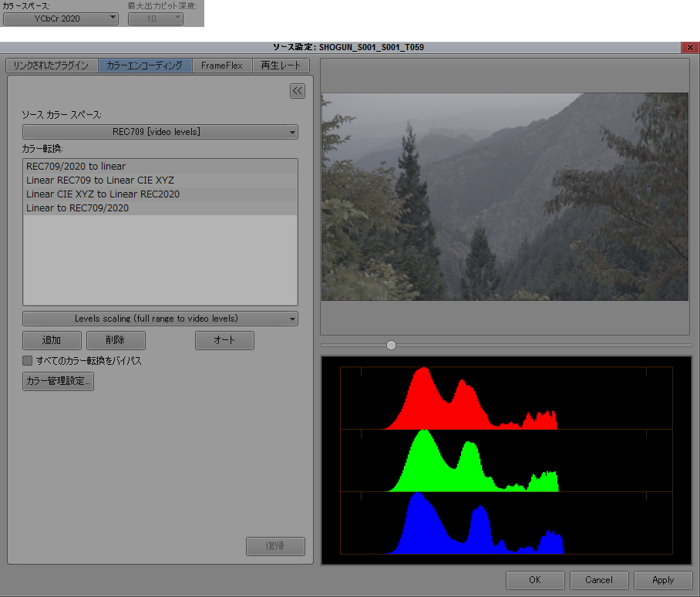Close the ソース設定 dialog window
The image size is (700, 597).
coord(690,47)
